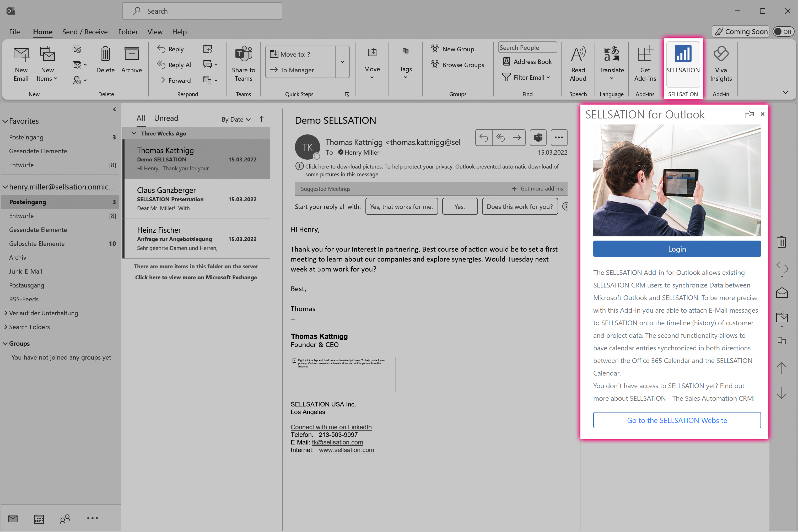Start Read Aloud speech
Viewport: 798px width, 532px height.
point(578,64)
